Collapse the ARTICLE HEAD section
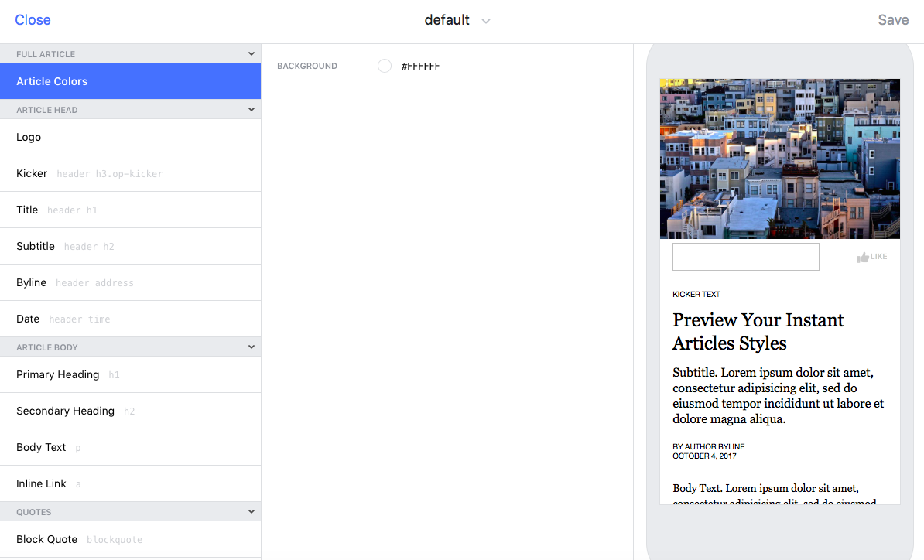 click(251, 109)
